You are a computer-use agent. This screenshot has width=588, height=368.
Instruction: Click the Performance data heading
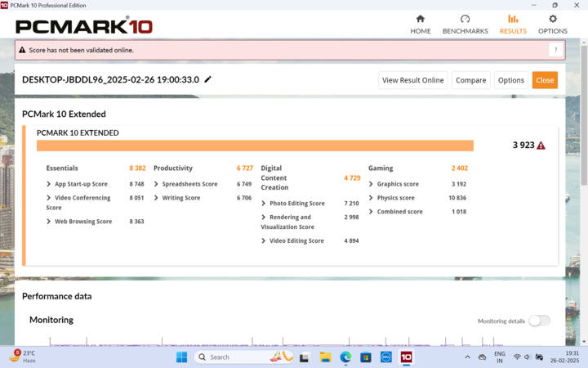[x=56, y=296]
